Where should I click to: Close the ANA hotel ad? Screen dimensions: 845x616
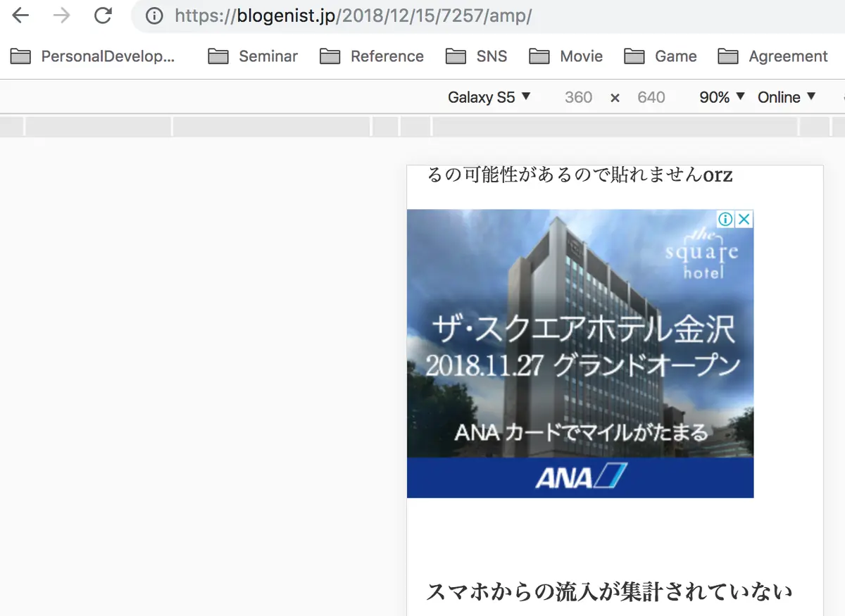(x=745, y=219)
